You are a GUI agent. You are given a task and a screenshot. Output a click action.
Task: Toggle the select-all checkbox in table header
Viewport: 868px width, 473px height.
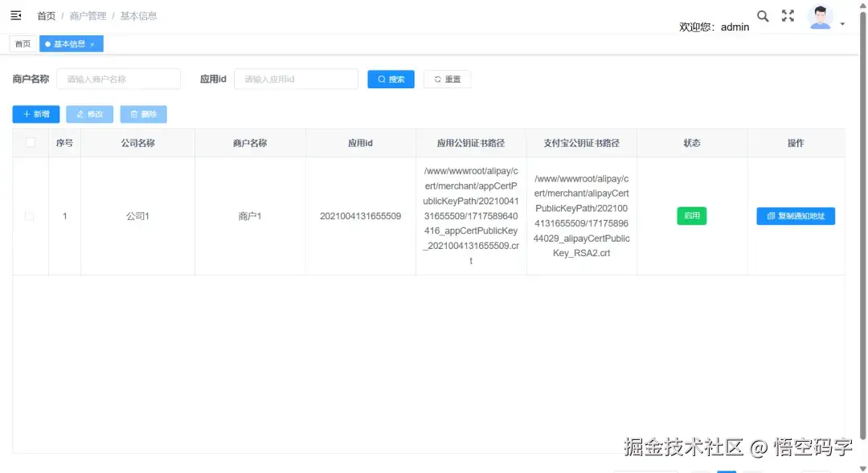tap(30, 142)
